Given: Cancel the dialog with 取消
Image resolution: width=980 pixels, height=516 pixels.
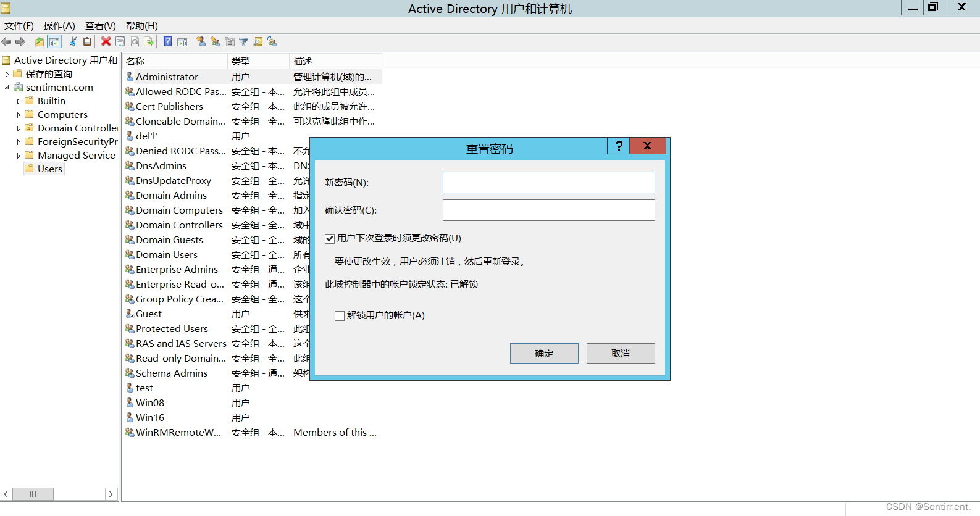Looking at the screenshot, I should [x=621, y=353].
